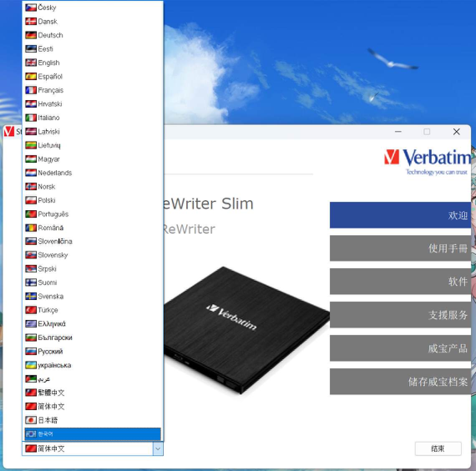
Task: Pick Deutsch from the language list
Action: [x=93, y=35]
